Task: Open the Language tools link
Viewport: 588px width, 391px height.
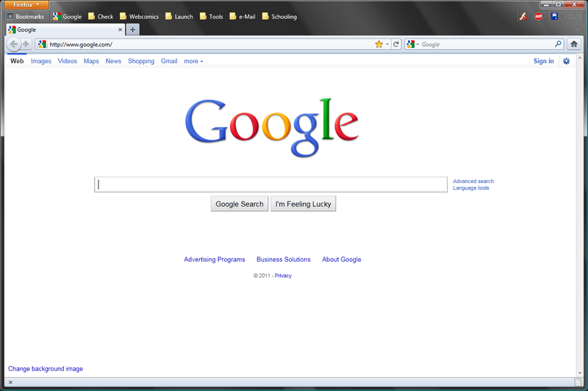Action: 471,188
